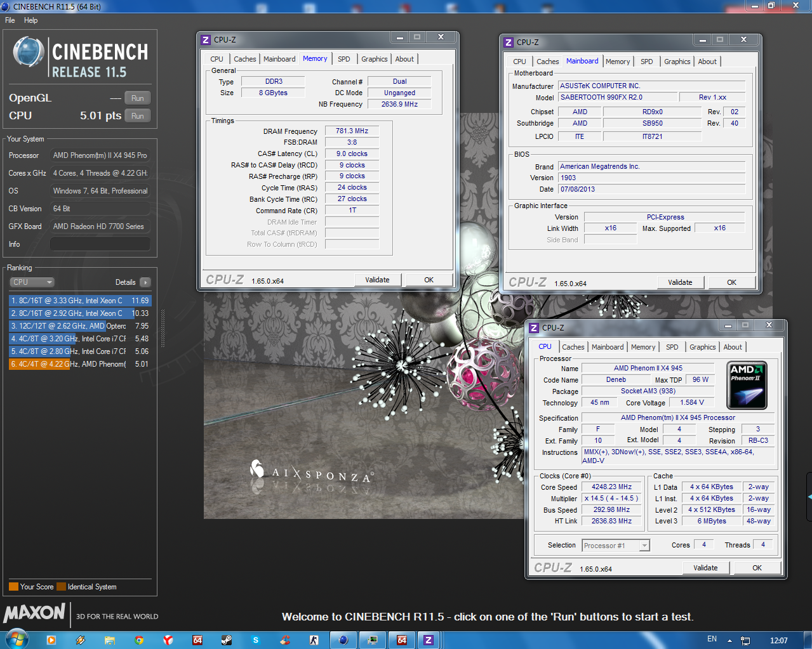This screenshot has width=812, height=649.
Task: Select Memory tab in the CPU-tab CPU-Z window
Action: click(643, 347)
